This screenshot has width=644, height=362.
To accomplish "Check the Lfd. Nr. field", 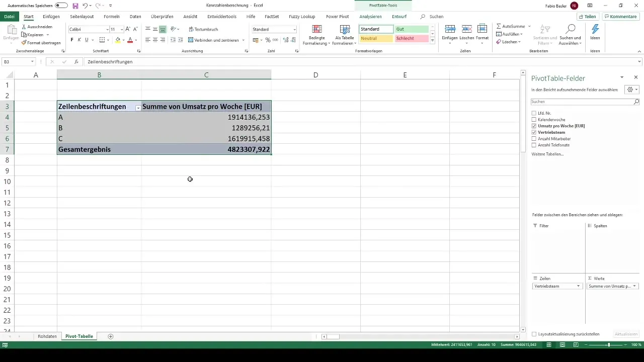I will 534,113.
